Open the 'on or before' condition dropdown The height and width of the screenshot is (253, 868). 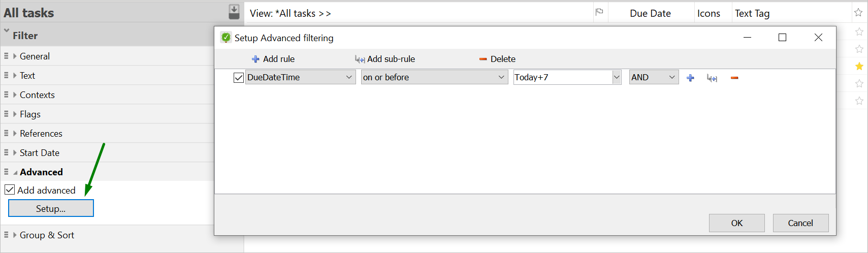click(501, 77)
